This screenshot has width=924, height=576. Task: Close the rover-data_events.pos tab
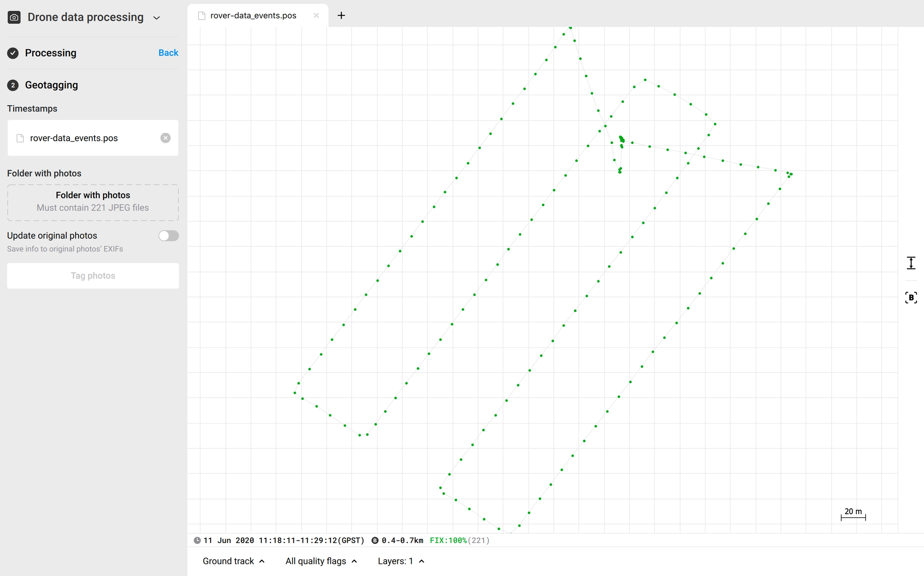(x=316, y=16)
